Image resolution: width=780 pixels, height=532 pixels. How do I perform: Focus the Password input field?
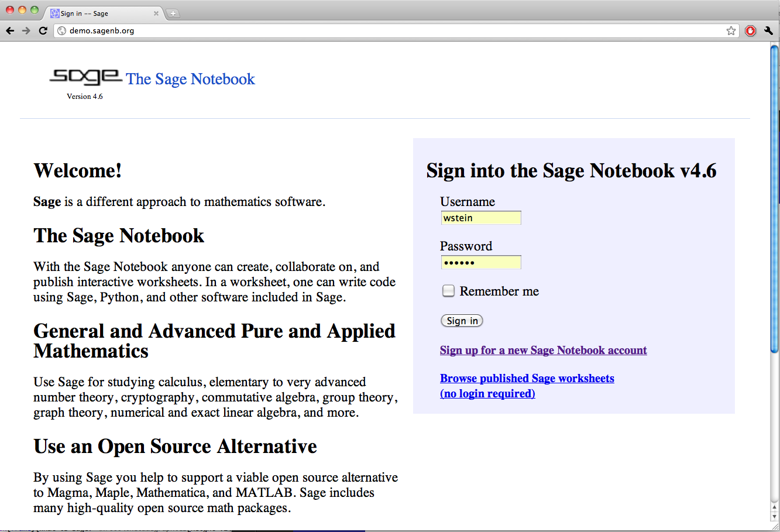481,262
